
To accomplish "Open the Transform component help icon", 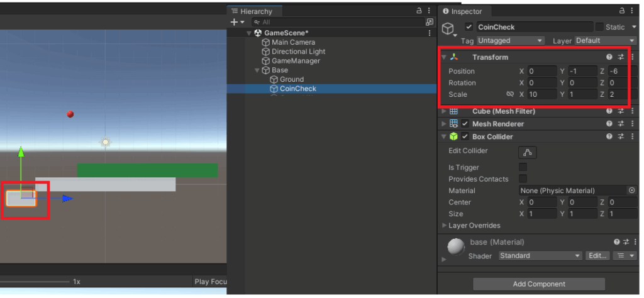I will (609, 57).
